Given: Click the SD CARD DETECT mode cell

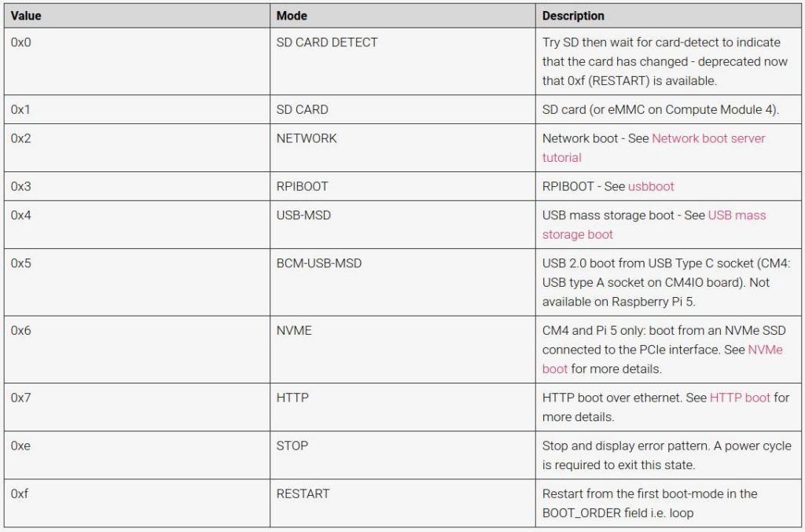Looking at the screenshot, I should click(402, 61).
